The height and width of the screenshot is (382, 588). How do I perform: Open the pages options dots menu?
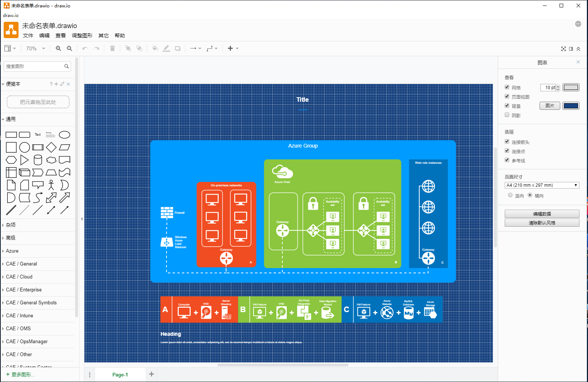point(90,375)
